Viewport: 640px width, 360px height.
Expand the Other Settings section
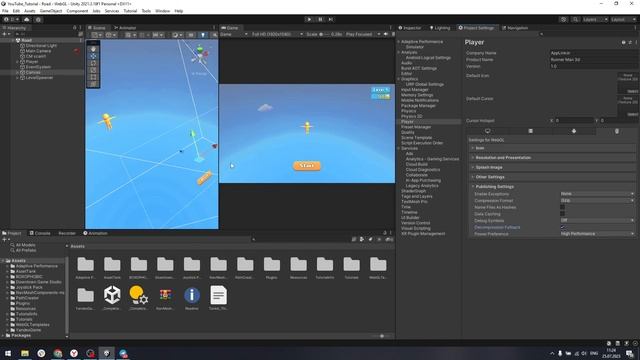[x=552, y=177]
